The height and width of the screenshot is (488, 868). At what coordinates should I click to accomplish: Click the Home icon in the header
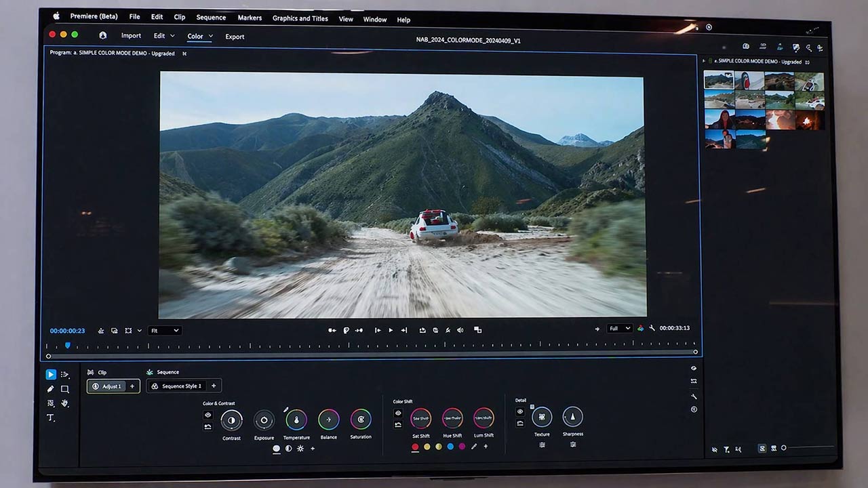click(x=103, y=36)
